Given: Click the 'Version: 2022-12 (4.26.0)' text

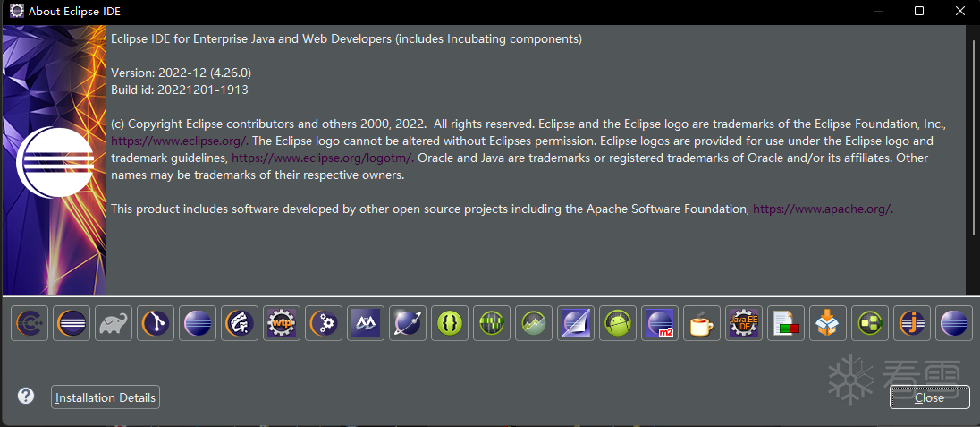Looking at the screenshot, I should pos(182,73).
